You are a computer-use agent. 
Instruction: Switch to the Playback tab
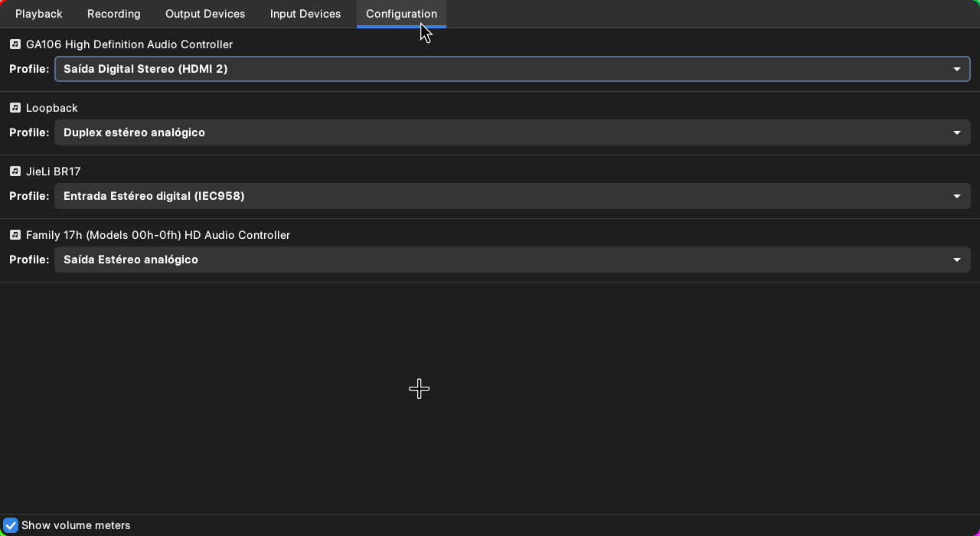click(x=39, y=14)
